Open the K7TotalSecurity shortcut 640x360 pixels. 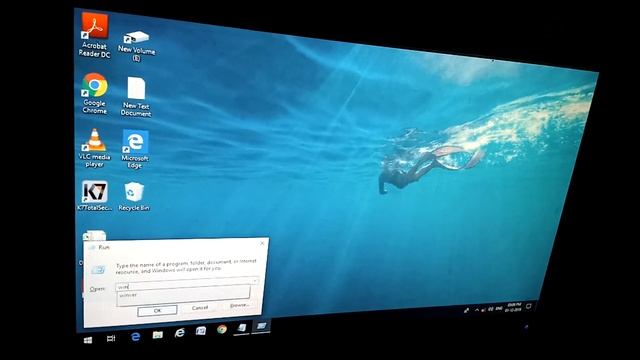click(95, 196)
